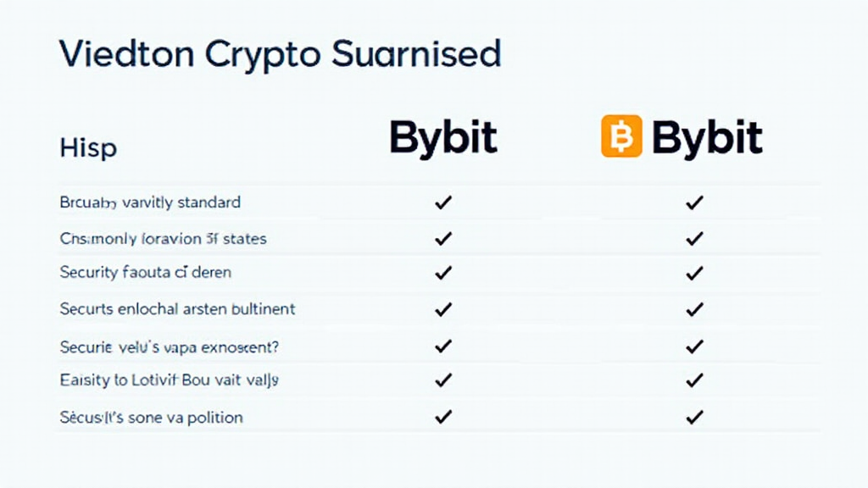
Task: Select the "Viedton Crypto Suarnised" title
Action: 280,53
